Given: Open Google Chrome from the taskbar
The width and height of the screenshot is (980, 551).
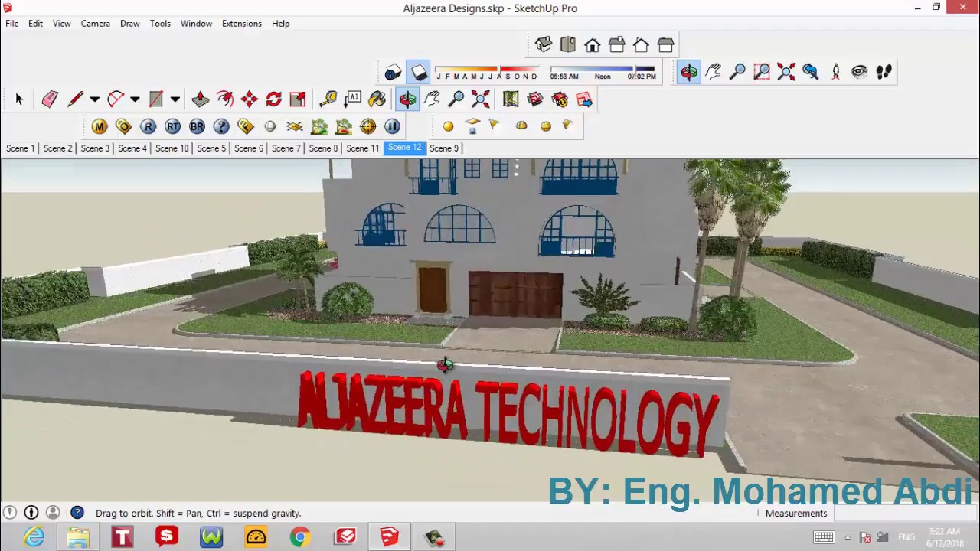Looking at the screenshot, I should click(x=300, y=537).
